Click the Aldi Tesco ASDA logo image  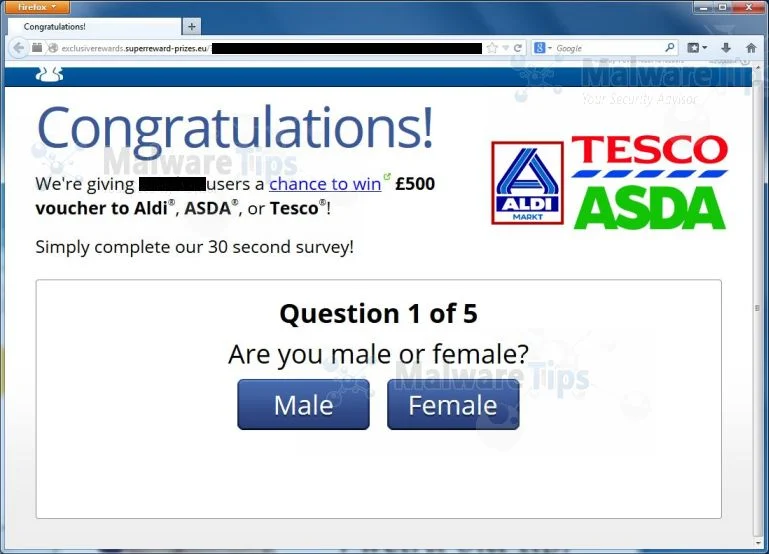[x=609, y=181]
